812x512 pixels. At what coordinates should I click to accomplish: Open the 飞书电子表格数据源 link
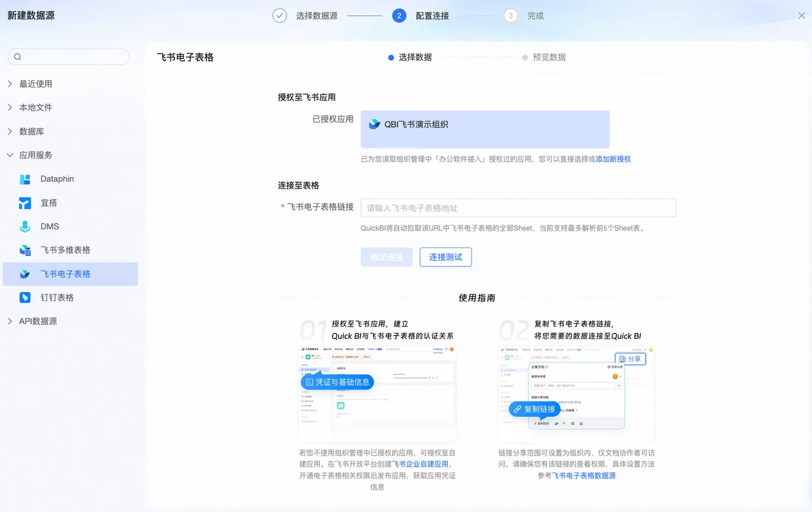coord(583,475)
